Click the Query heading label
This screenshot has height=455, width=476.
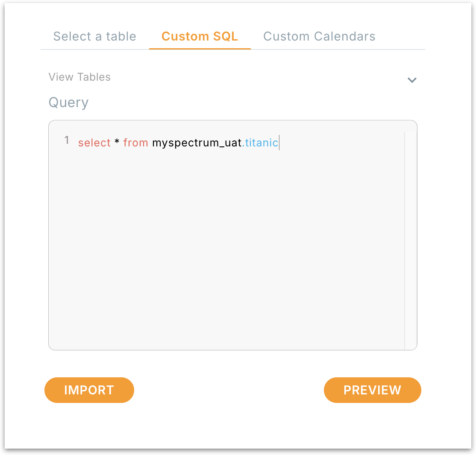68,102
